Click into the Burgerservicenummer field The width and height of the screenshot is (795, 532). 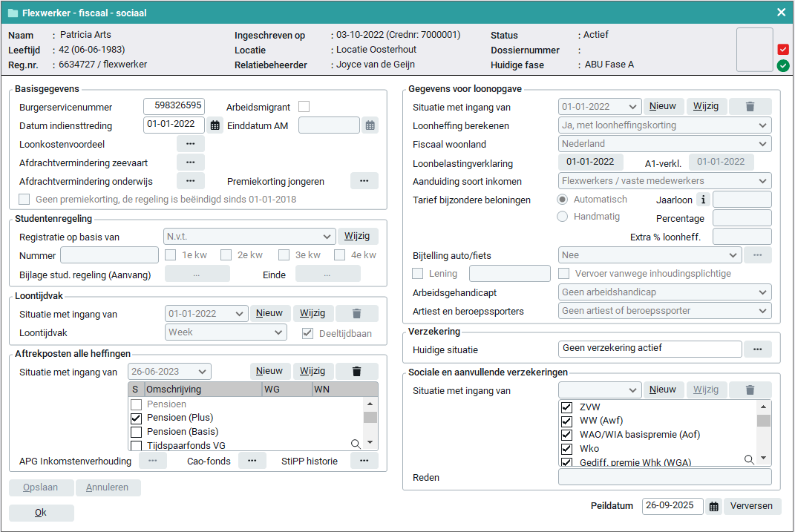174,107
